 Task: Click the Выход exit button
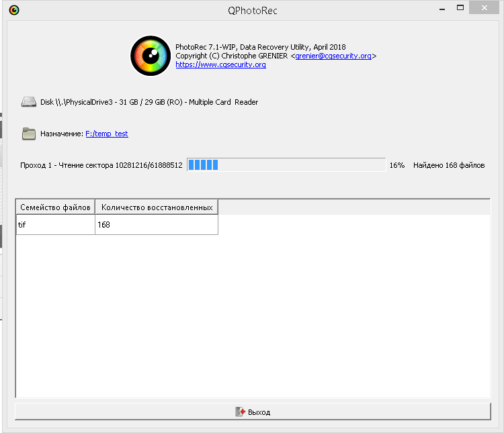click(253, 412)
